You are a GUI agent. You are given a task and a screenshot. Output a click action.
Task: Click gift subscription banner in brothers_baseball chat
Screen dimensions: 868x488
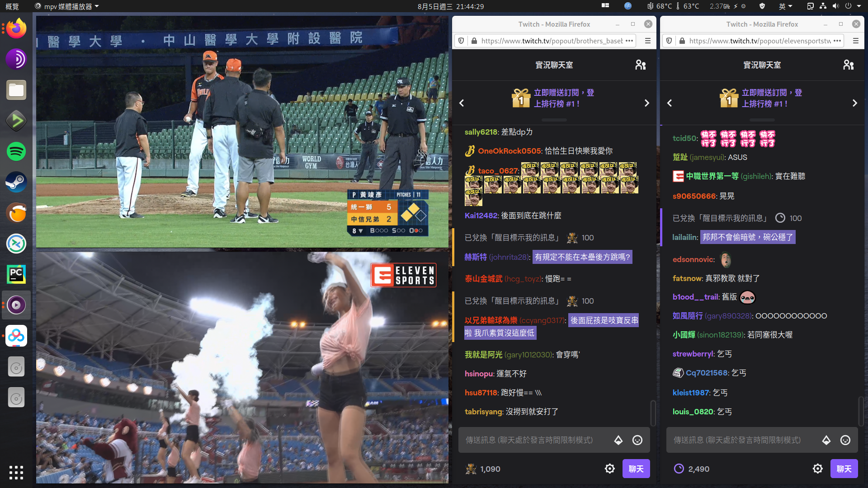click(554, 98)
